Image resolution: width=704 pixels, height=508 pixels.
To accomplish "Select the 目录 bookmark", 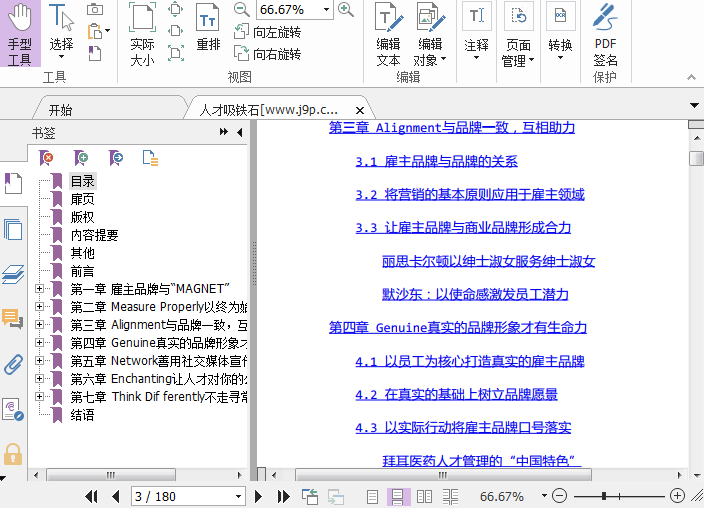I will 83,181.
